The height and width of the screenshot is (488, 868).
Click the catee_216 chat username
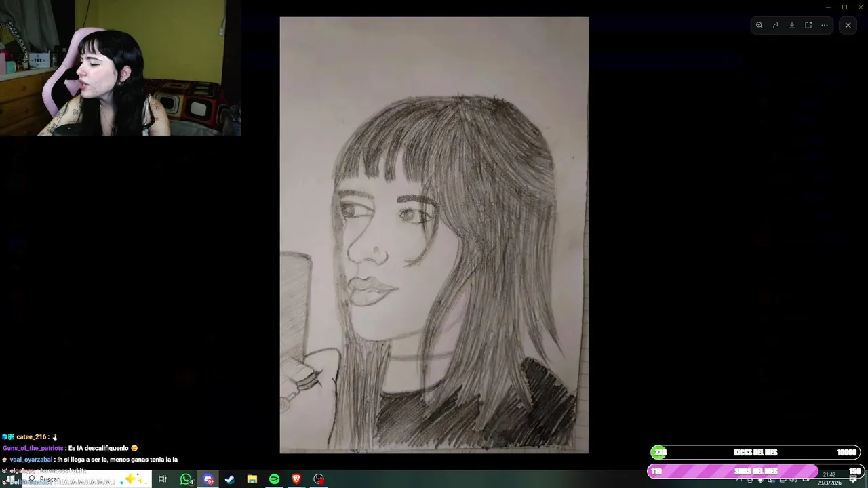pyautogui.click(x=32, y=437)
